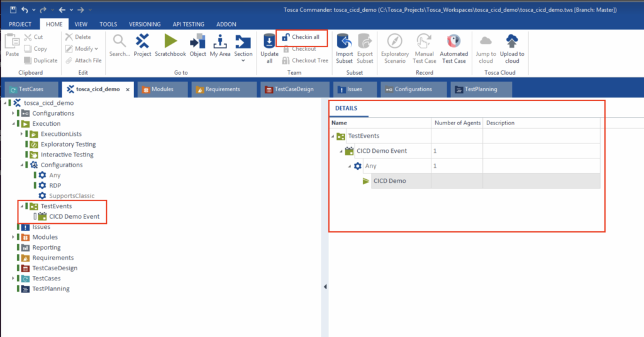Image resolution: width=644 pixels, height=337 pixels.
Task: Open the Section dropdown
Action: click(x=243, y=48)
